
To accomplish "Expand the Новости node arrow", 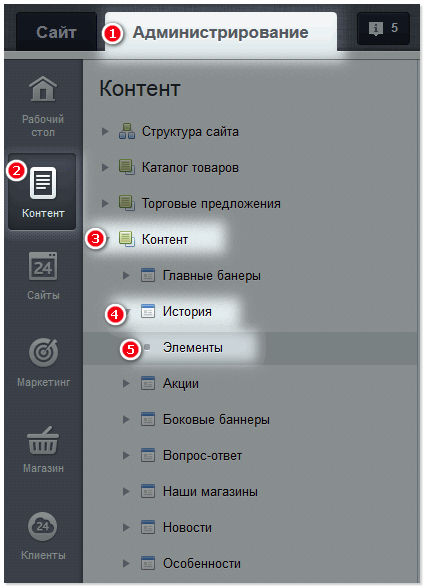I will click(x=126, y=528).
